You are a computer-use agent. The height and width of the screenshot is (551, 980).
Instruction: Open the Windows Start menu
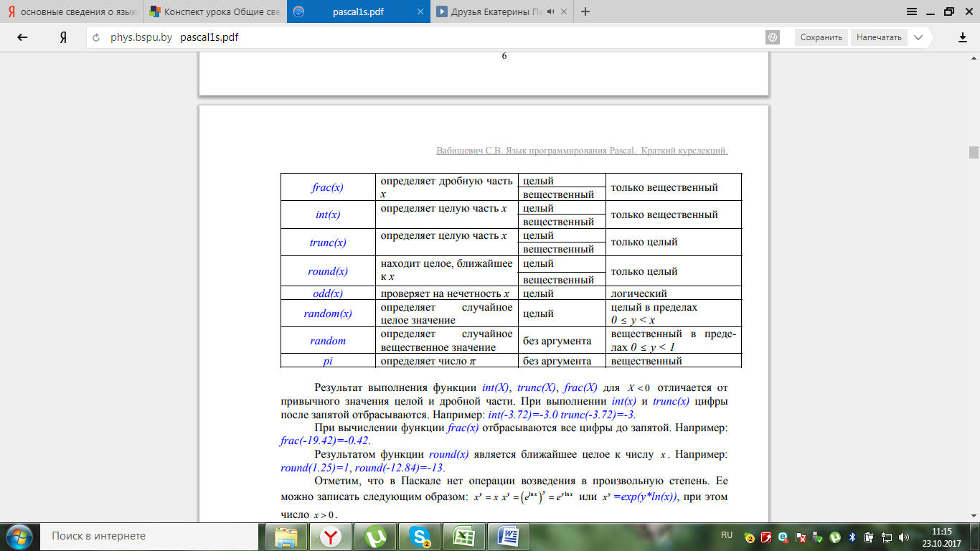(18, 536)
